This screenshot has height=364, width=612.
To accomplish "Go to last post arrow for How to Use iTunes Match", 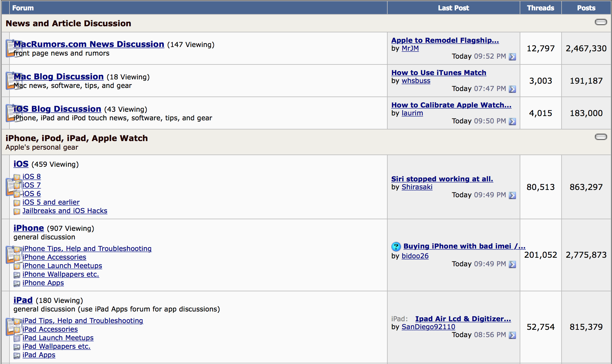I will [512, 89].
